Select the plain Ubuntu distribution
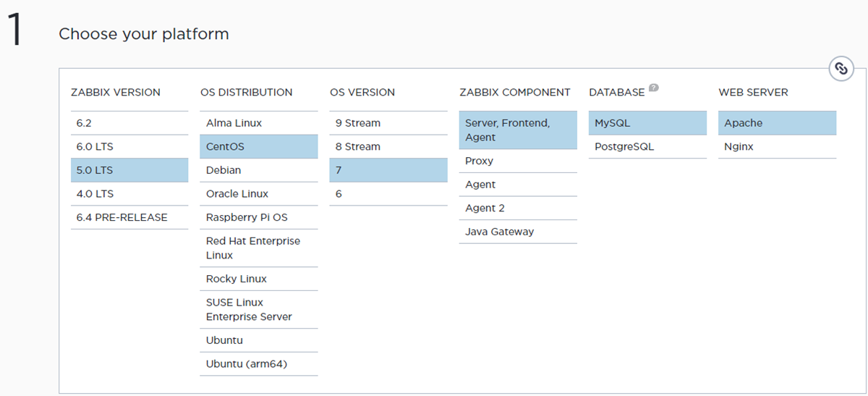This screenshot has width=868, height=396. (259, 340)
